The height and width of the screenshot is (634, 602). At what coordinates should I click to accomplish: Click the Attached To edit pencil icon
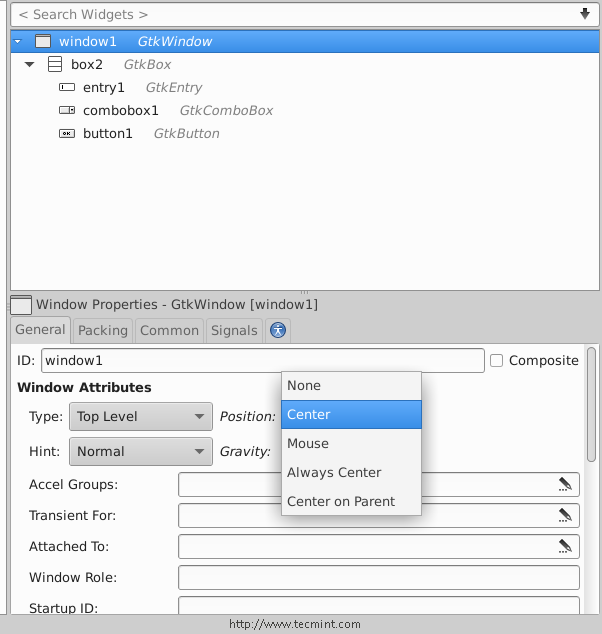click(x=565, y=547)
